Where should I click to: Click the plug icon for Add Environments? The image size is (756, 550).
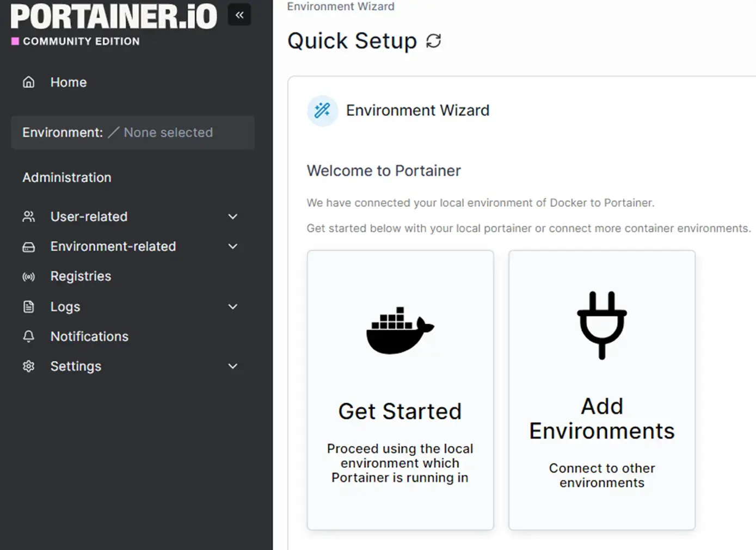[x=601, y=325]
